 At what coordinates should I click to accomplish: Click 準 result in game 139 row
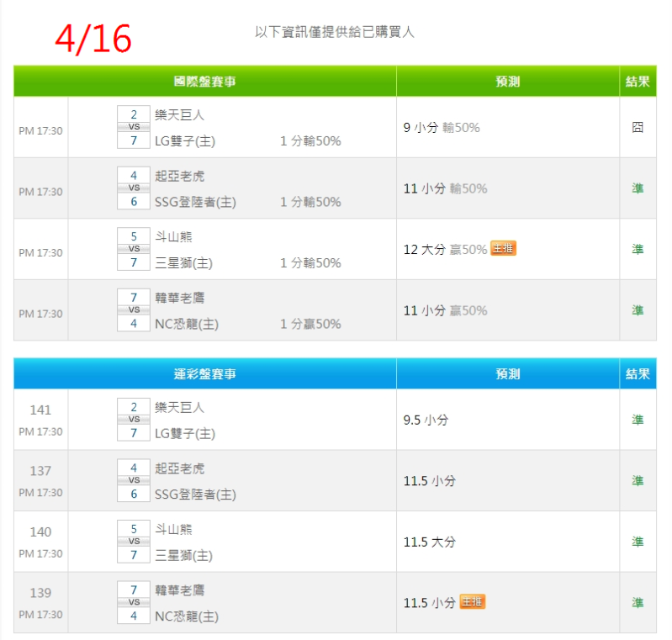(x=638, y=603)
